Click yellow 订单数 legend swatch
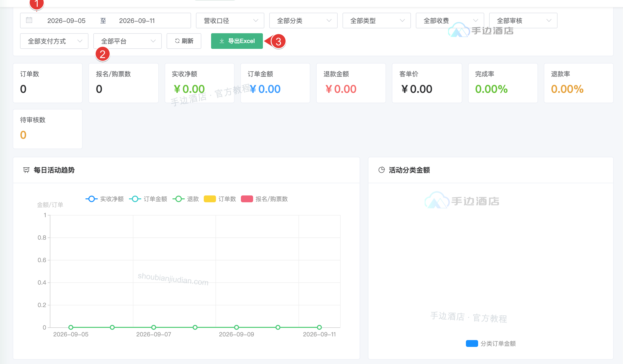This screenshot has width=623, height=364. (210, 199)
